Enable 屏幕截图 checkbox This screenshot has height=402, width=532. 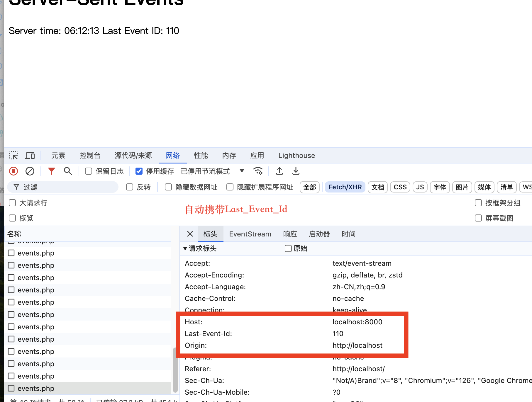point(478,218)
